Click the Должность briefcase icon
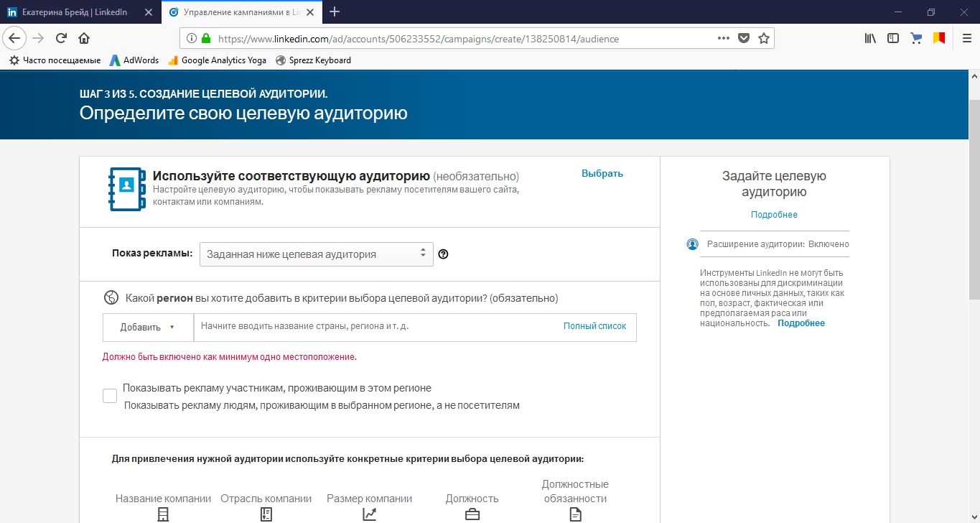This screenshot has width=980, height=523. 472,514
